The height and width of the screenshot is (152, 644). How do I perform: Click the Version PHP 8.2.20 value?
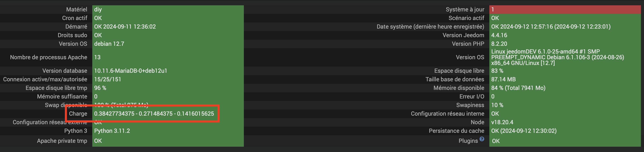pos(499,44)
